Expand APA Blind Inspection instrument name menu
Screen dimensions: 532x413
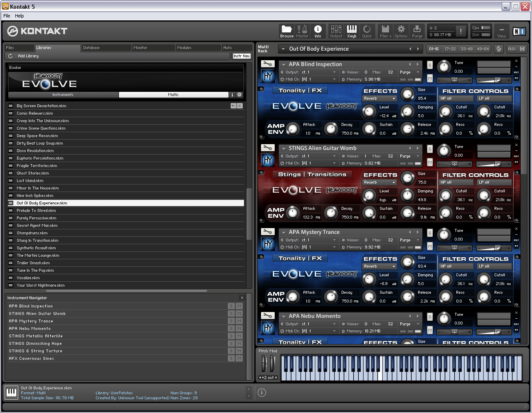coord(283,64)
